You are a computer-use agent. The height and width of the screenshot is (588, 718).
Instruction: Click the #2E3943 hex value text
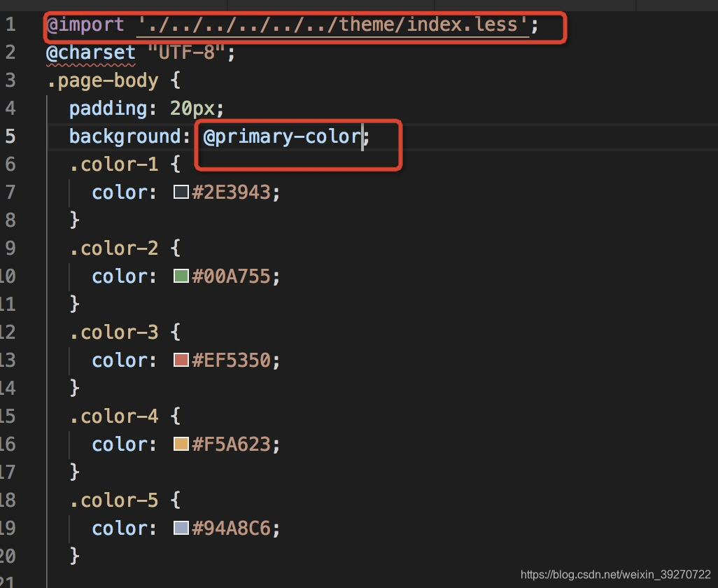pyautogui.click(x=231, y=192)
